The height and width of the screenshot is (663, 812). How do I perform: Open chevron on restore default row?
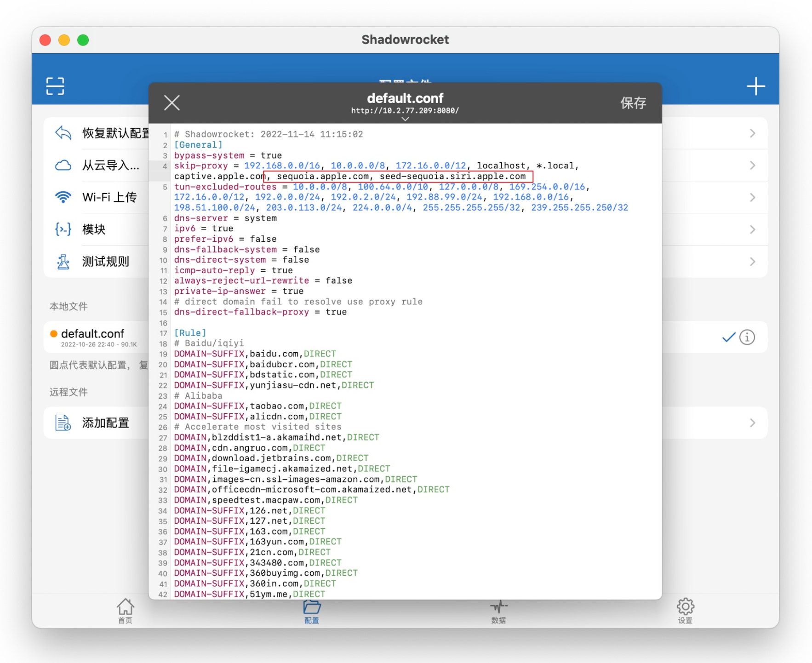753,133
